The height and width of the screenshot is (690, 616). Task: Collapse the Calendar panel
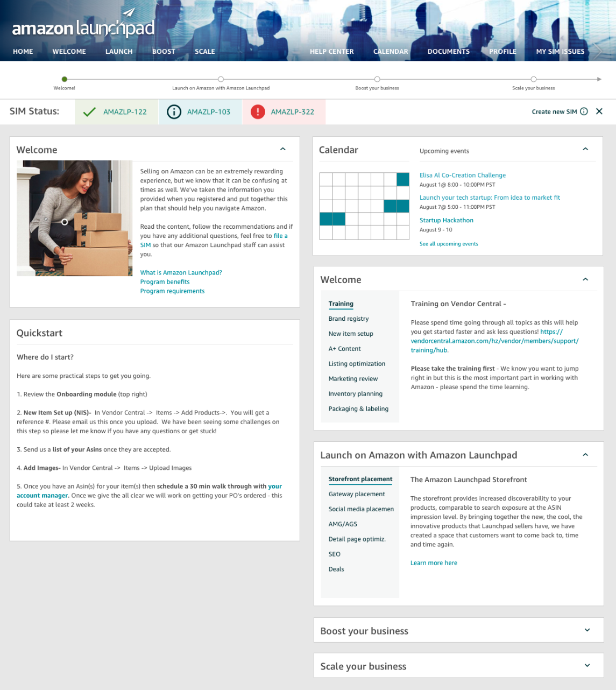(585, 149)
